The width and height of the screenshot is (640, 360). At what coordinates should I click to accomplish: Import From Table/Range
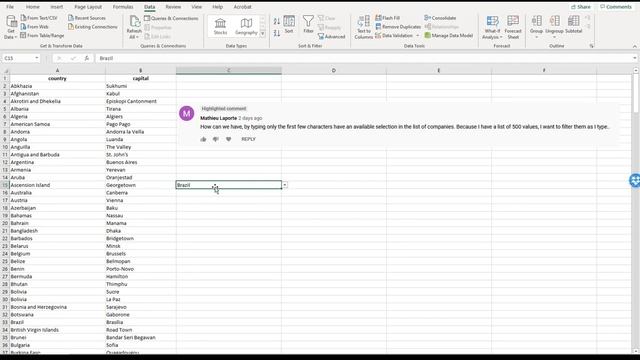point(42,36)
